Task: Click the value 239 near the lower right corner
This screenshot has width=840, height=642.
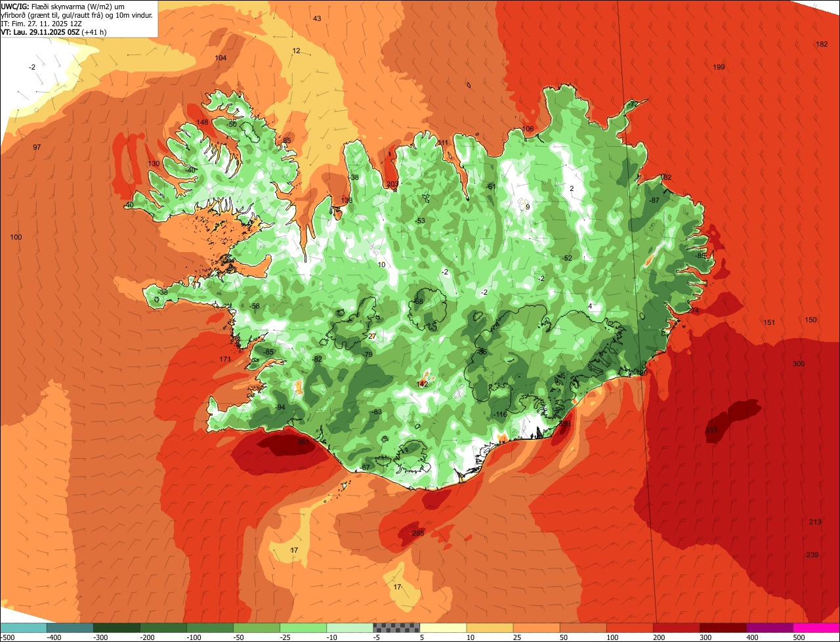Action: coord(812,555)
